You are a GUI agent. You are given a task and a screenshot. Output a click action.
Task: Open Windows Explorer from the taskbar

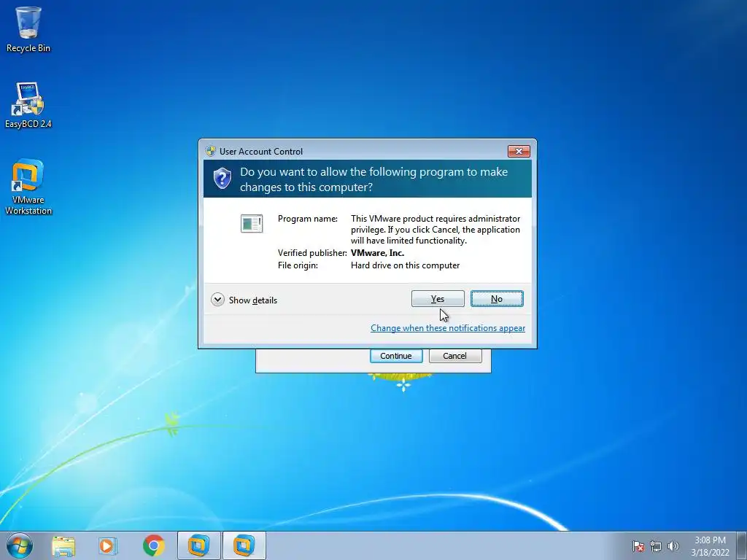pyautogui.click(x=63, y=545)
